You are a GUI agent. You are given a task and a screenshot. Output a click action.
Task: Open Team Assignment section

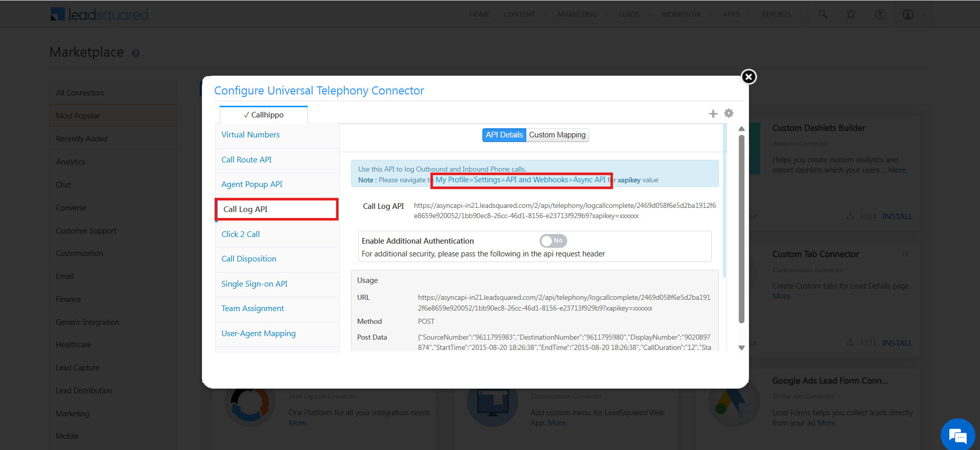tap(277, 309)
